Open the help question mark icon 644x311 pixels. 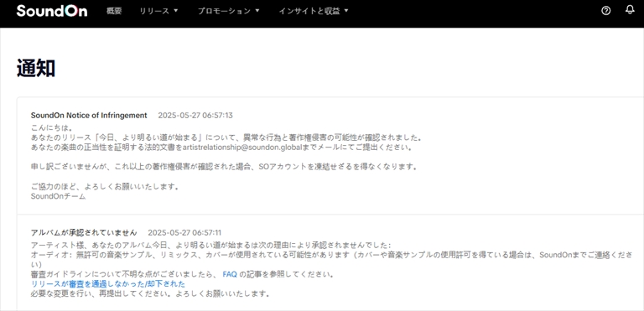tap(605, 11)
